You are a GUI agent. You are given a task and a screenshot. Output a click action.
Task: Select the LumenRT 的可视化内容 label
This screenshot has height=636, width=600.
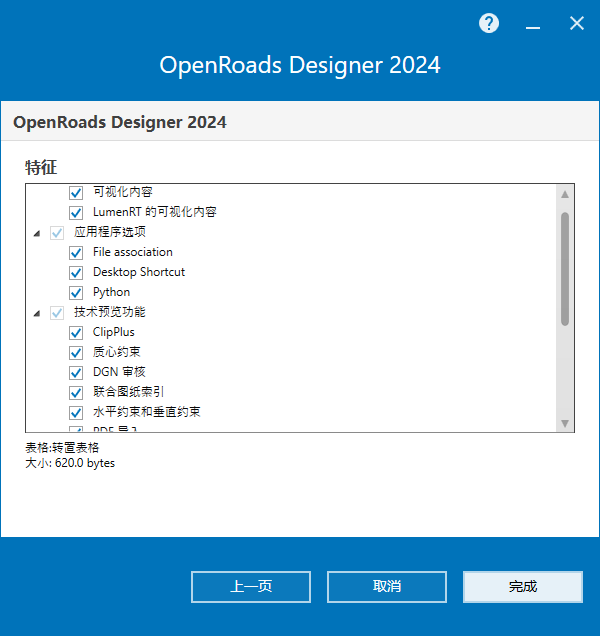coord(155,212)
